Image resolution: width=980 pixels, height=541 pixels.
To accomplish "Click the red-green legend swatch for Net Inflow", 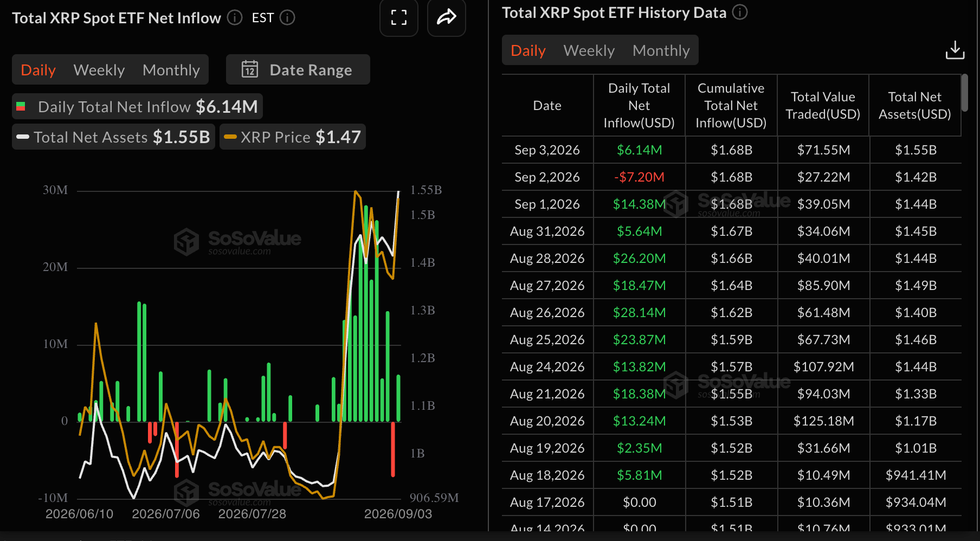I will tap(21, 107).
